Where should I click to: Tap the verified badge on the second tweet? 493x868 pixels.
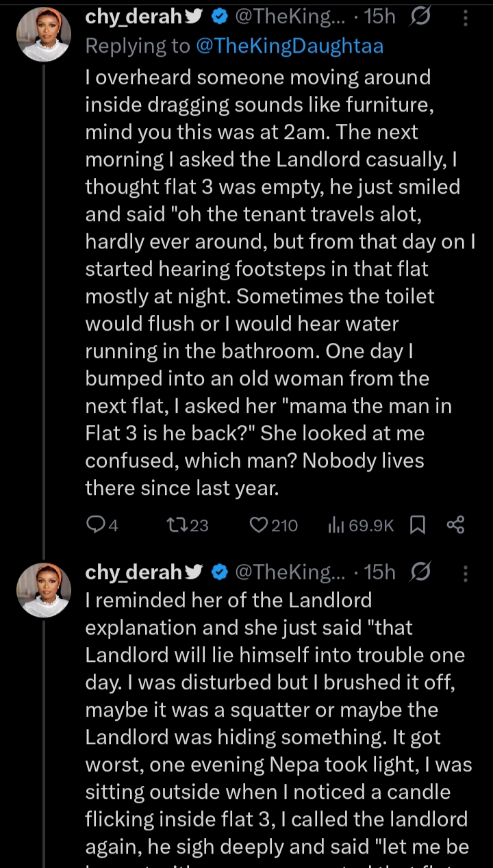218,572
